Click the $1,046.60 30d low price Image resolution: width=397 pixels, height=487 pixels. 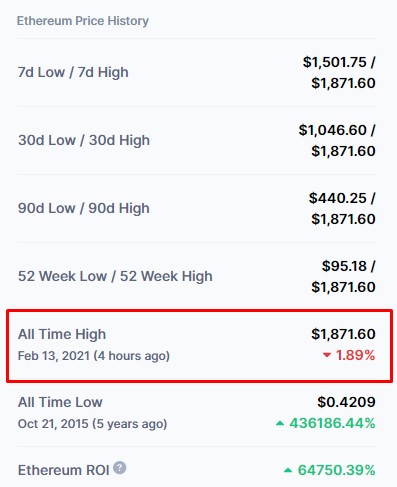coord(332,130)
